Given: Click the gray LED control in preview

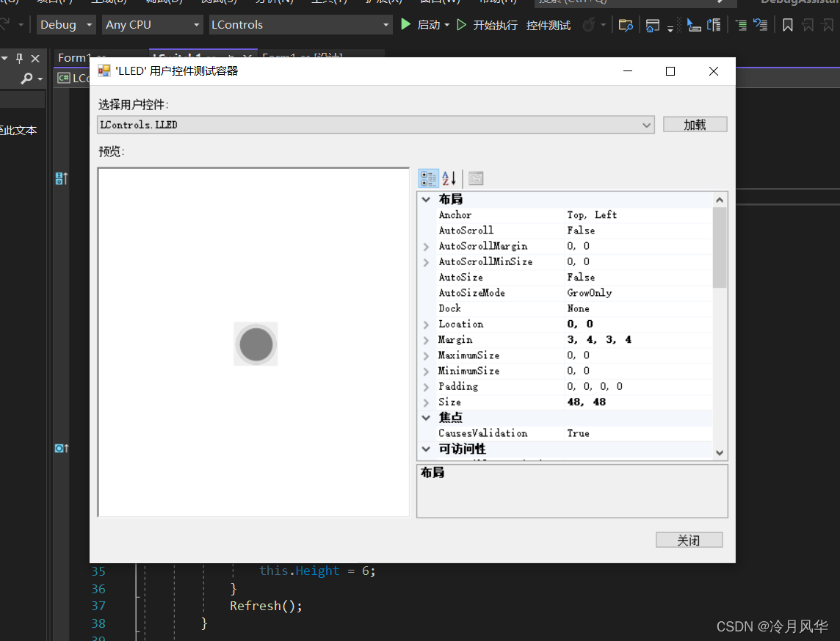Looking at the screenshot, I should (x=256, y=344).
